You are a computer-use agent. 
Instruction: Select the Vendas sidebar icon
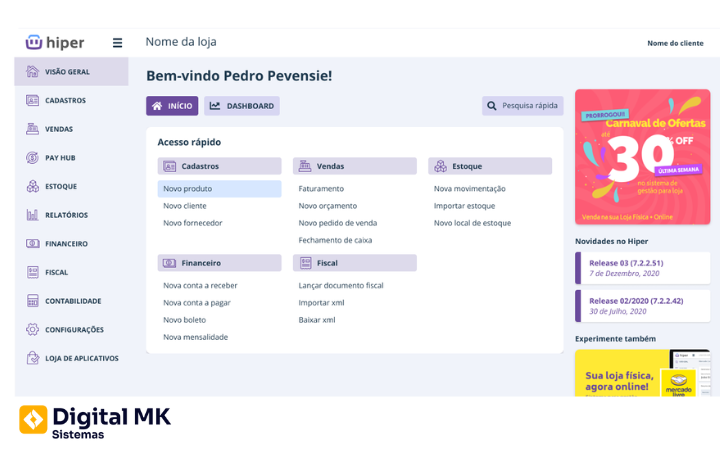tap(32, 129)
